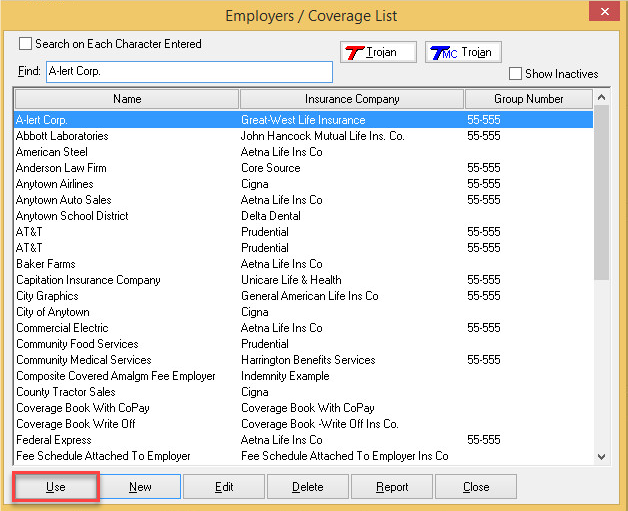The image size is (628, 511).
Task: Click the Core Source insurance cell
Action: point(271,168)
